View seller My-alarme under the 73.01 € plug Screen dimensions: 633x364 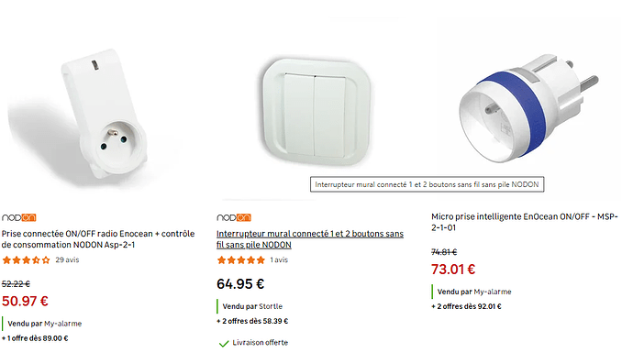point(493,292)
